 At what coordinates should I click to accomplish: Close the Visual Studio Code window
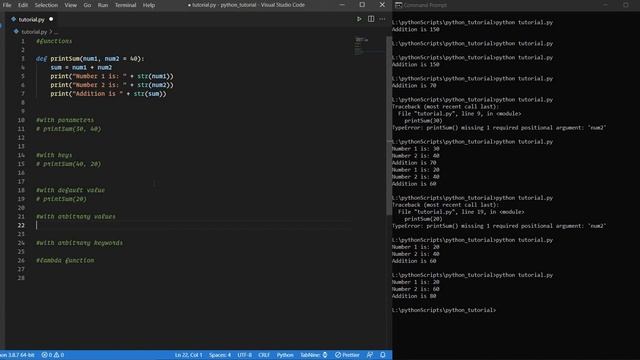pyautogui.click(x=382, y=5)
